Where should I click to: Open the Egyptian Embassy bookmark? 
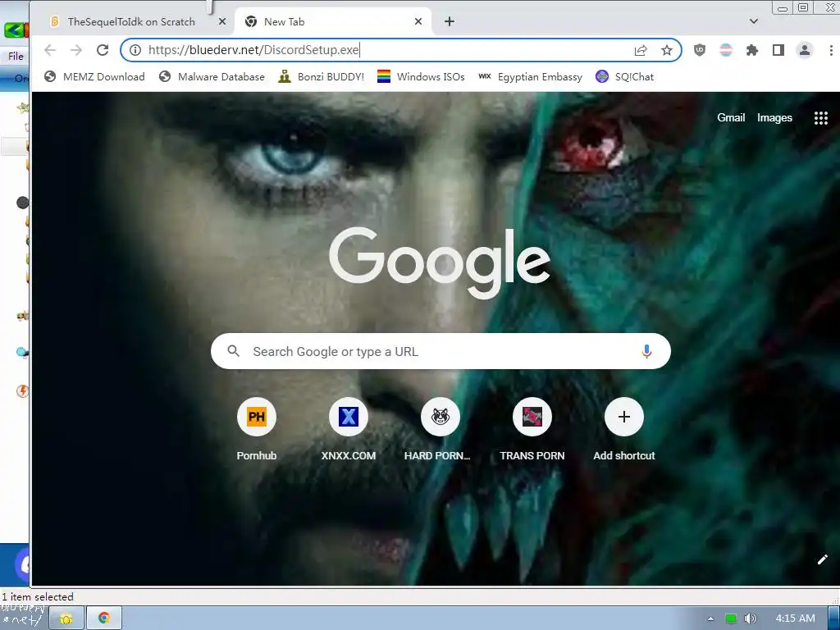[530, 76]
